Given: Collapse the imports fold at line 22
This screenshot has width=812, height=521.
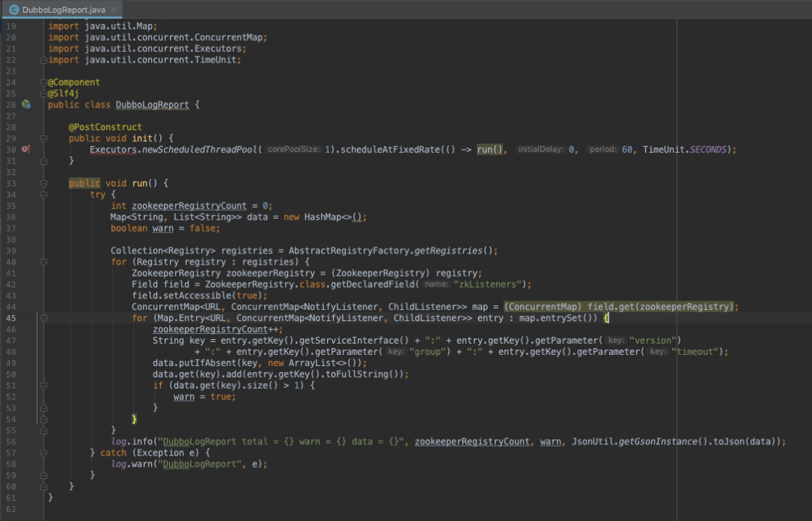Looking at the screenshot, I should coord(44,60).
